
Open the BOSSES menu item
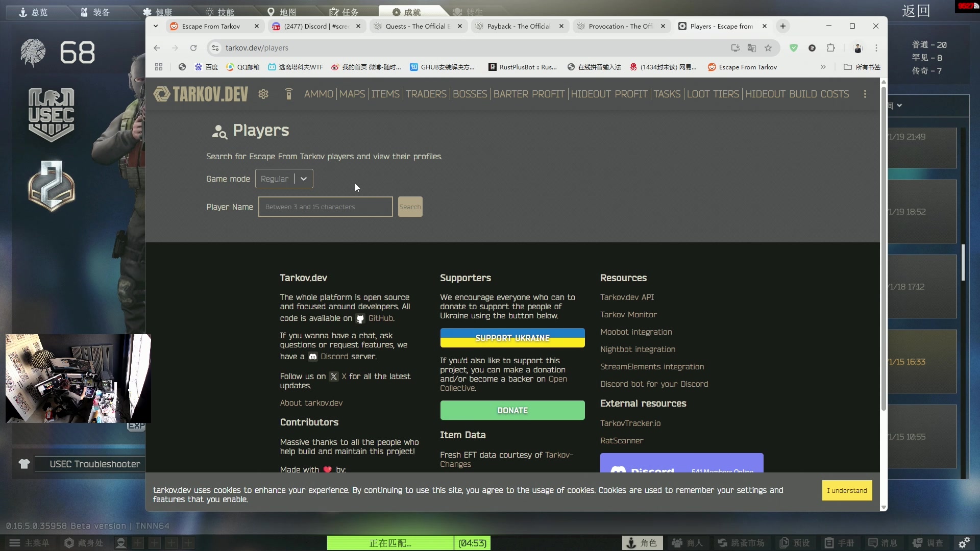(470, 94)
